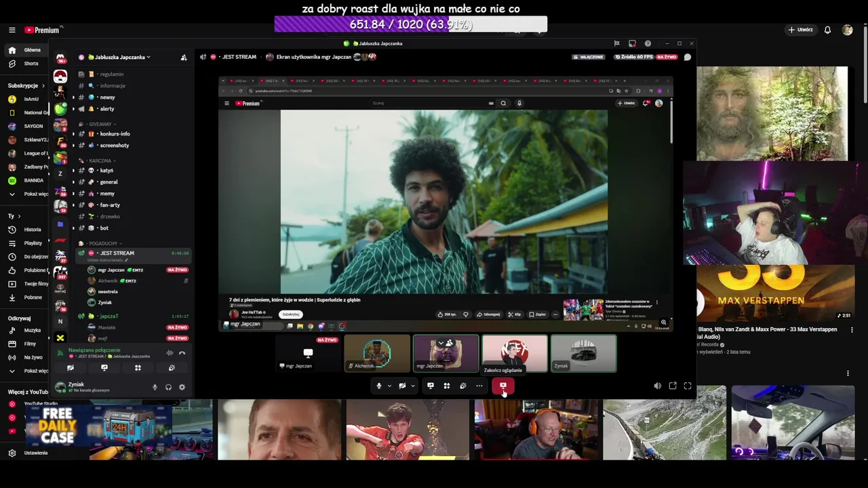This screenshot has width=868, height=488.
Task: Adjust stream volume speaker icon
Action: pyautogui.click(x=657, y=386)
